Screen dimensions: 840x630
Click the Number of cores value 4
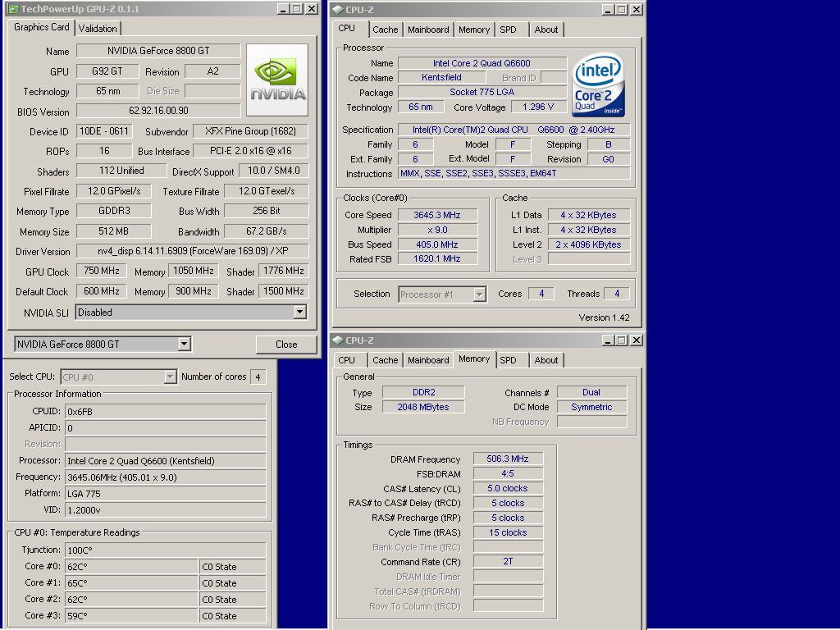click(258, 377)
